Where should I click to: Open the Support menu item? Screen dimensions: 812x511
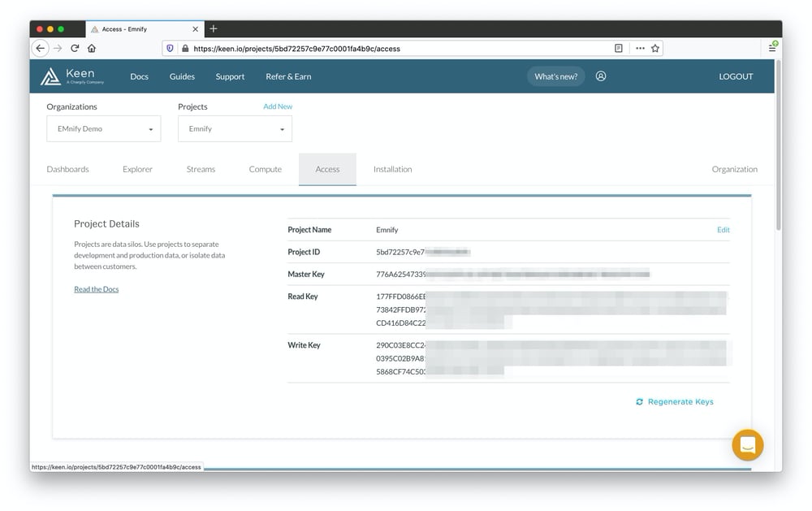(x=230, y=76)
